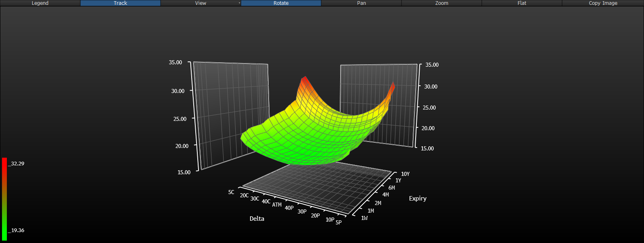644x243 pixels.
Task: Click the 10Y label on Expiry axis
Action: [405, 174]
